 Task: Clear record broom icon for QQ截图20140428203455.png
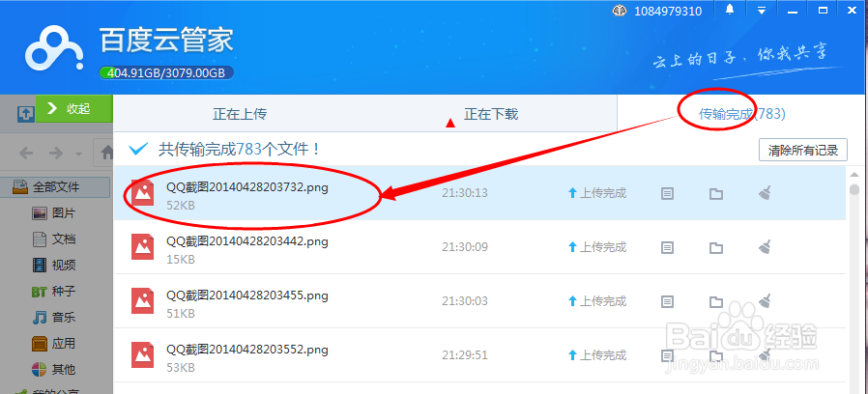(x=765, y=301)
